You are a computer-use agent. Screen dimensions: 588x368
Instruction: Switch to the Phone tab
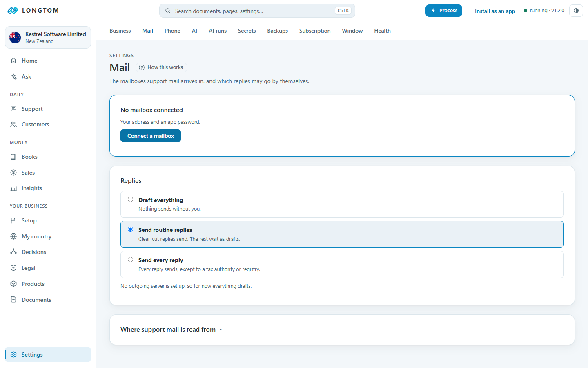point(172,31)
